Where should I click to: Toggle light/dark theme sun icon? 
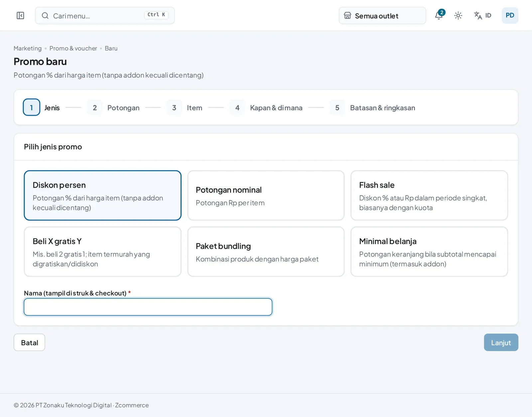point(458,16)
